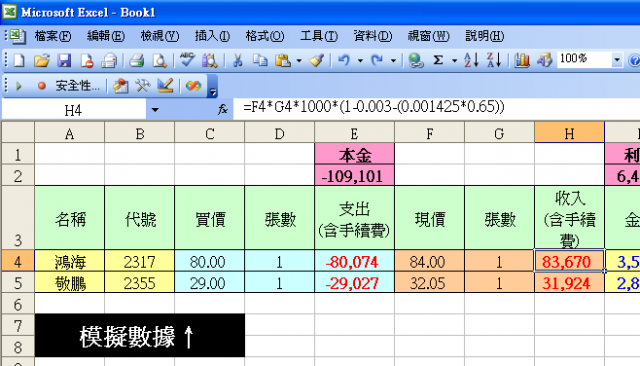Open Control Toolbox hammer icon
Image resolution: width=640 pixels, height=366 pixels.
click(x=143, y=86)
